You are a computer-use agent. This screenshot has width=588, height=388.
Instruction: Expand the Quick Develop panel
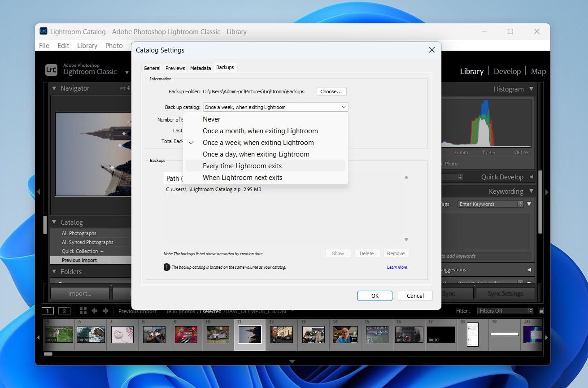click(531, 177)
